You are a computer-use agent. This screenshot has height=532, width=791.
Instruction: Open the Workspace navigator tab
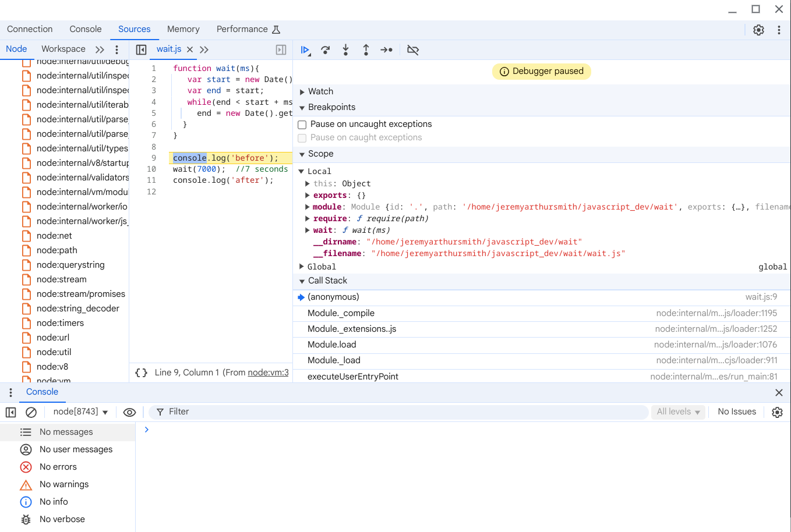coord(63,49)
